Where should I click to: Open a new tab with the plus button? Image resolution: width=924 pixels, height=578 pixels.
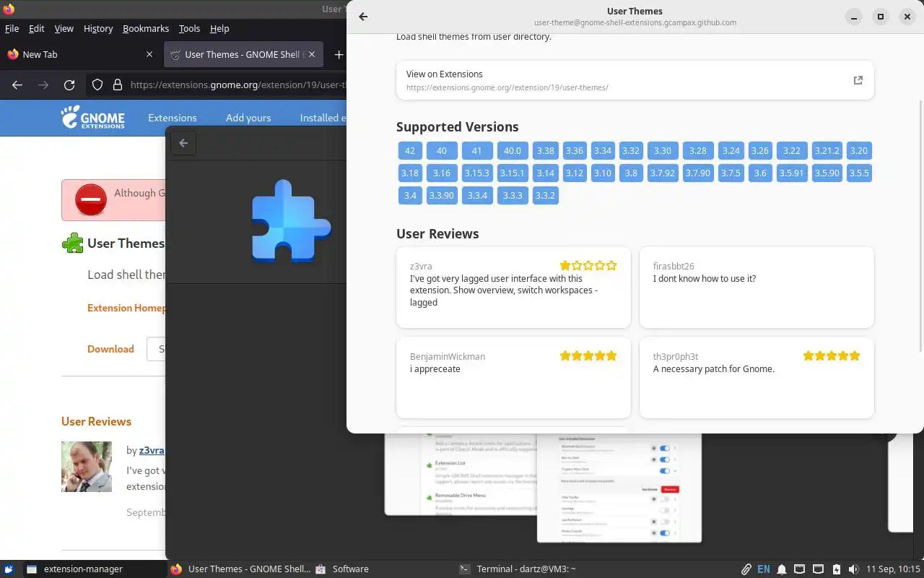(339, 54)
